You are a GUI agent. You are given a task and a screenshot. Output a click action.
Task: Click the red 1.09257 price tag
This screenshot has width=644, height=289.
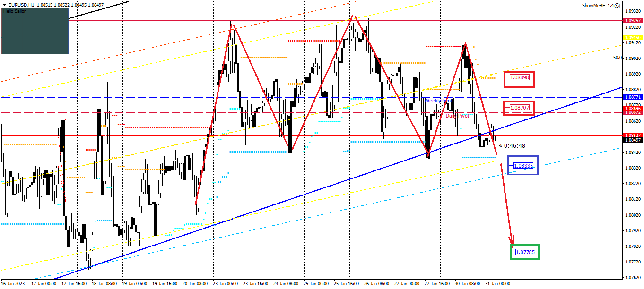[x=633, y=21]
